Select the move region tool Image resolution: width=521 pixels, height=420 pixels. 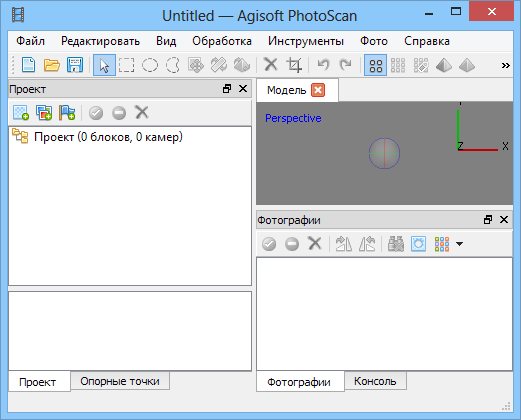196,65
